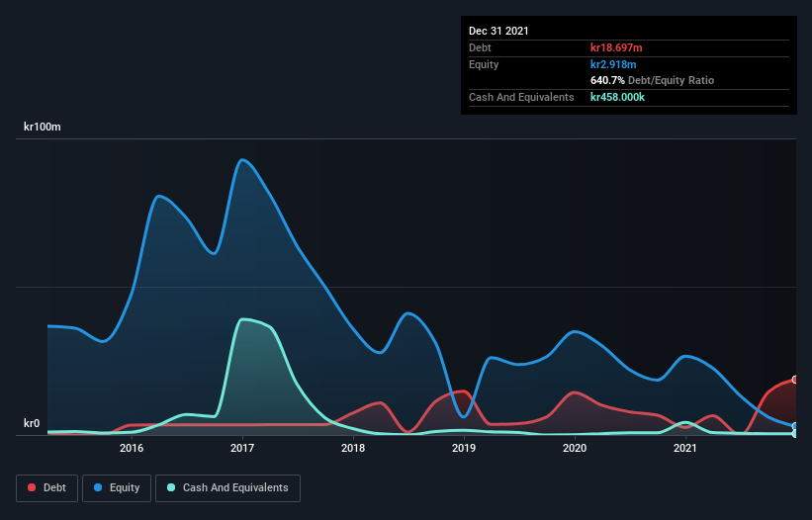Toggle the Equity series legend button

[x=117, y=488]
